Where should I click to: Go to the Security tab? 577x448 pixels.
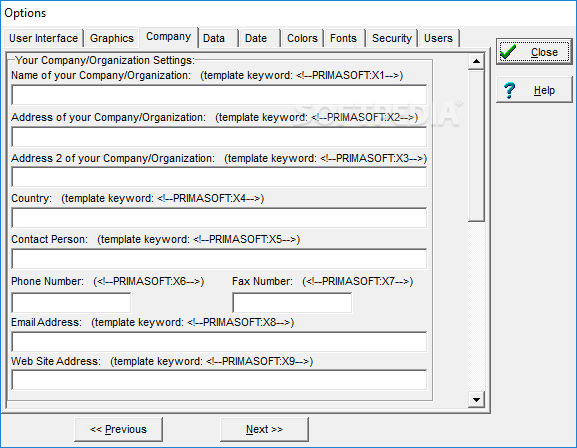tap(392, 38)
